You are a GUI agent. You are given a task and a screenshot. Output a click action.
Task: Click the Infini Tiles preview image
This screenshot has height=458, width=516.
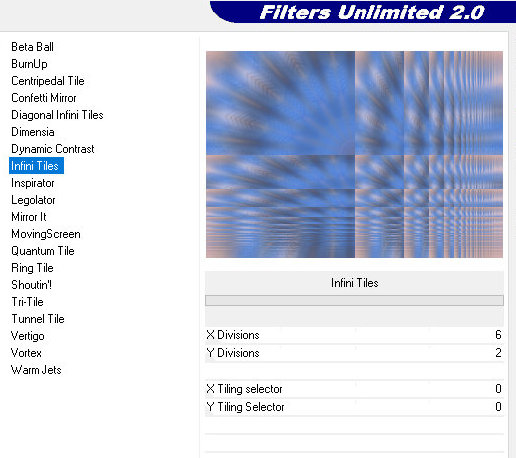click(354, 154)
